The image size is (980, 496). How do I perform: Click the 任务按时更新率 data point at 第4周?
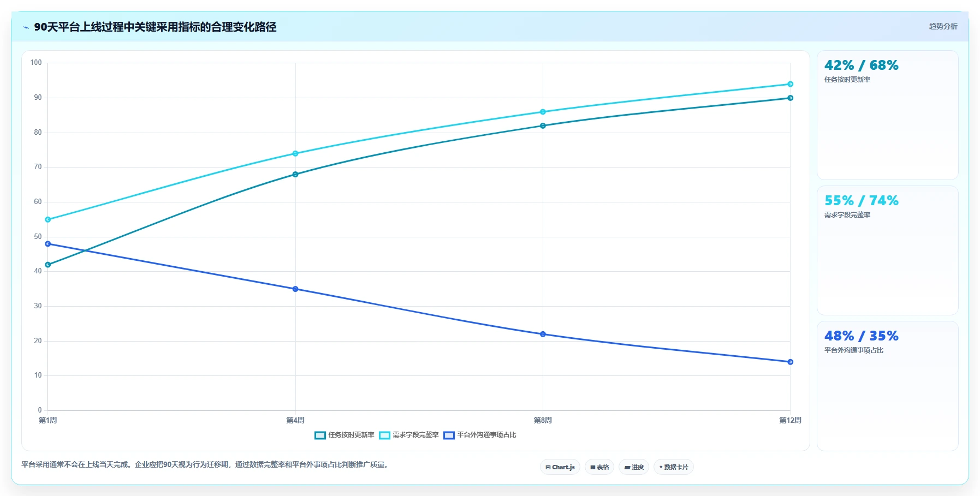(295, 175)
